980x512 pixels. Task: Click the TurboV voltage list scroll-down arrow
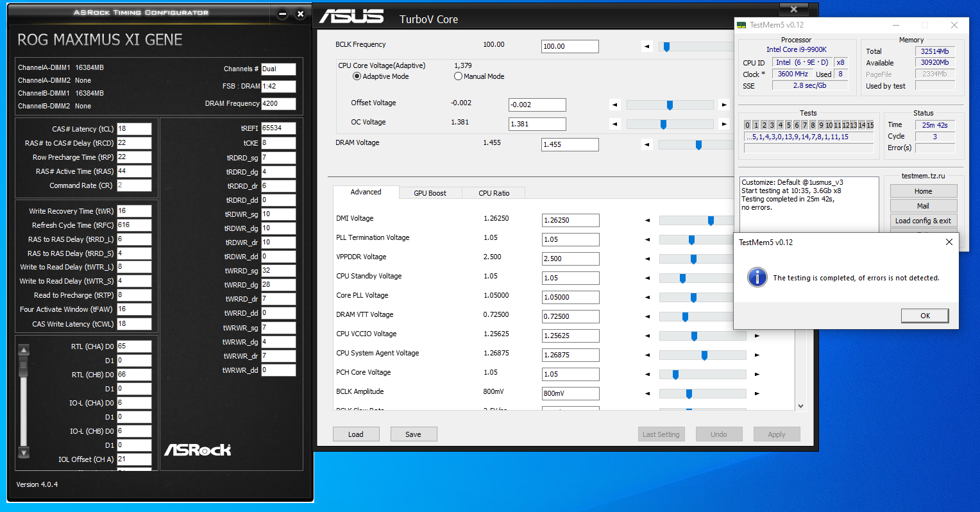click(800, 405)
